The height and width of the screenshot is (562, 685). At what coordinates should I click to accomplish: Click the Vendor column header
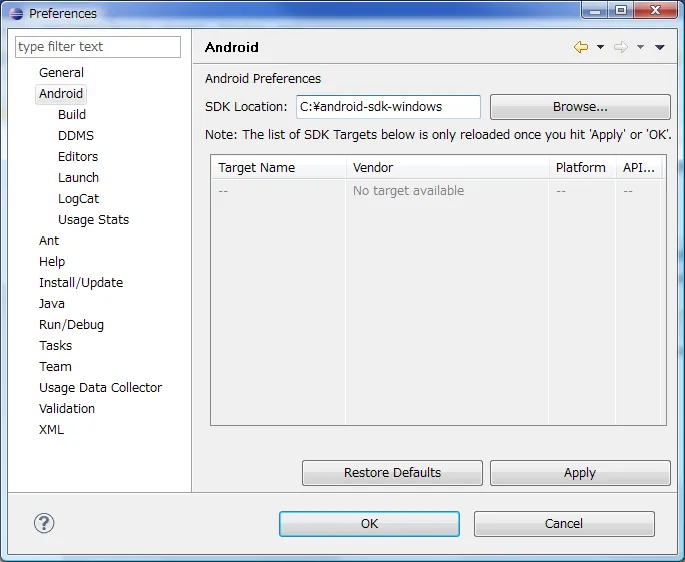448,167
